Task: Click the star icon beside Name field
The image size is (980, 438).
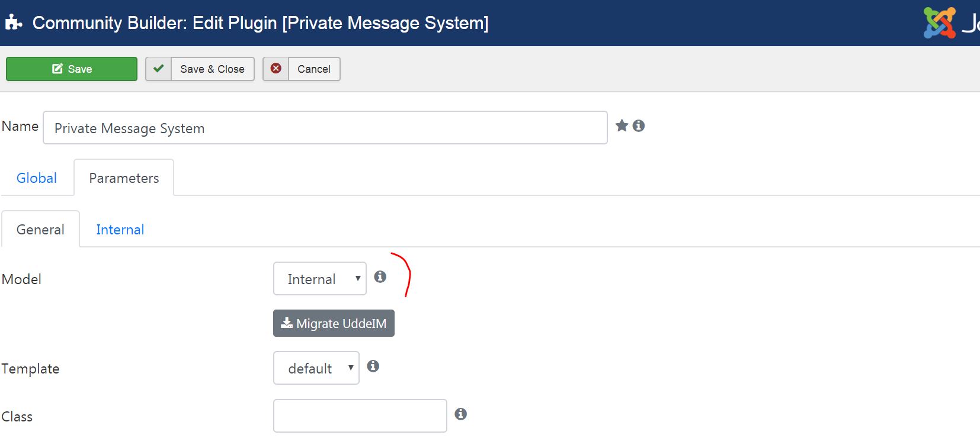Action: (x=622, y=125)
